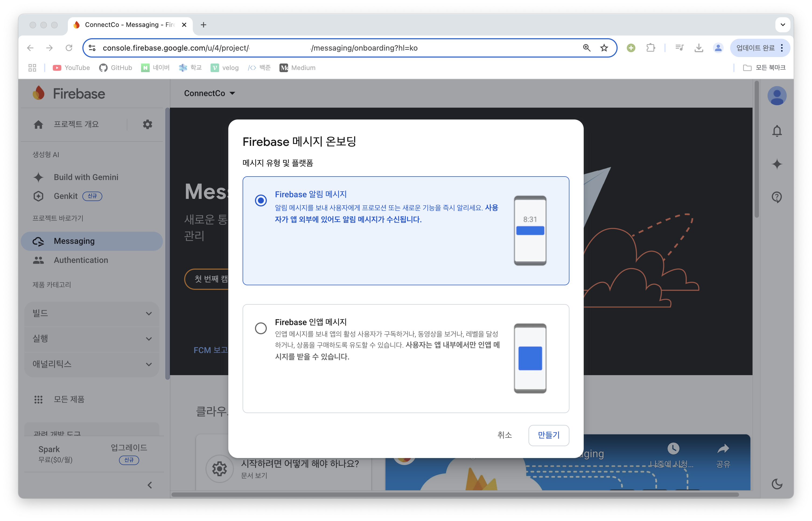Click the project settings gear icon
The width and height of the screenshot is (812, 521).
(147, 124)
